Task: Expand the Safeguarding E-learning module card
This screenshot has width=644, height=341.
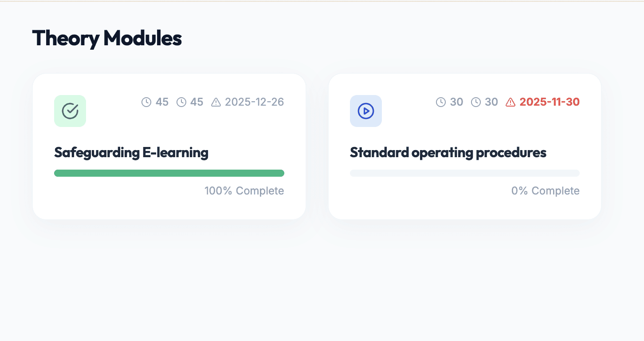Action: 169,147
